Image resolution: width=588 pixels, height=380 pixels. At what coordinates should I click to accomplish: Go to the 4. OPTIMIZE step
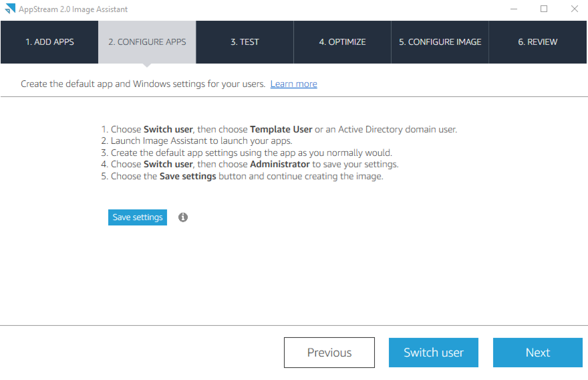[342, 42]
